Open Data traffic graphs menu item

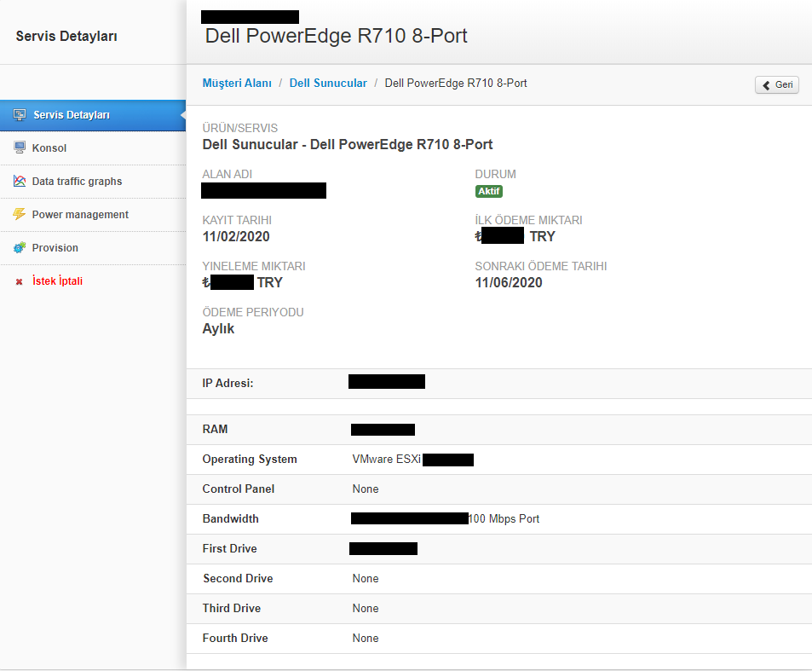(93, 182)
